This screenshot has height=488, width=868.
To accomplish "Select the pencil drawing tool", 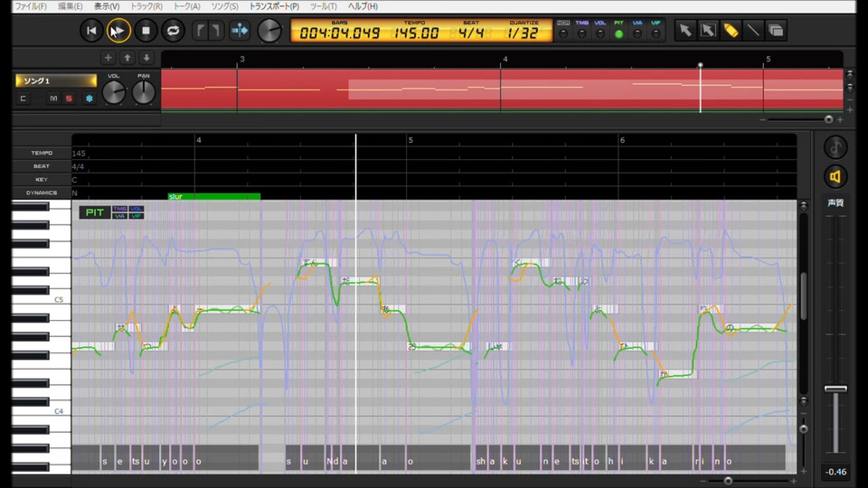I will pyautogui.click(x=731, y=31).
